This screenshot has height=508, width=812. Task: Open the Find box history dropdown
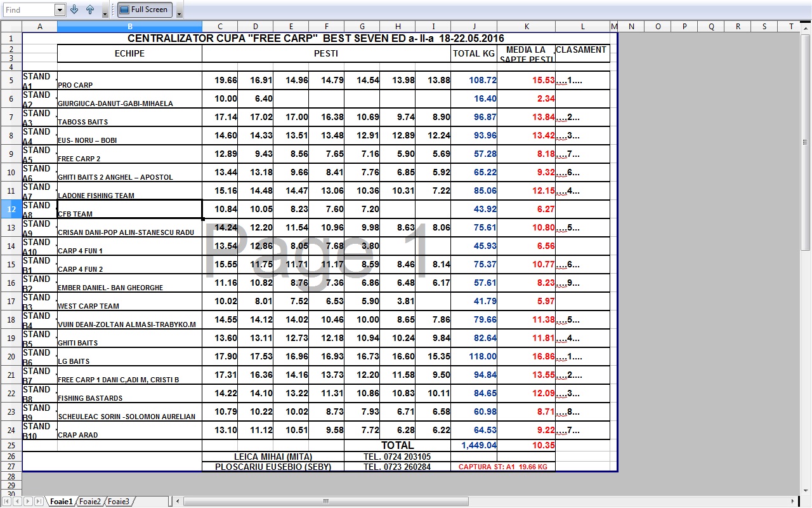(x=60, y=10)
